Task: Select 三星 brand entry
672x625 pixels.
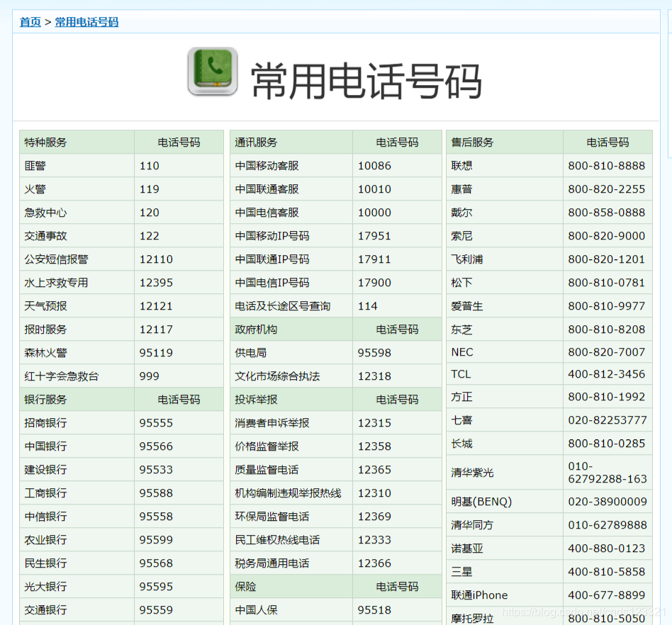Action: coord(461,572)
